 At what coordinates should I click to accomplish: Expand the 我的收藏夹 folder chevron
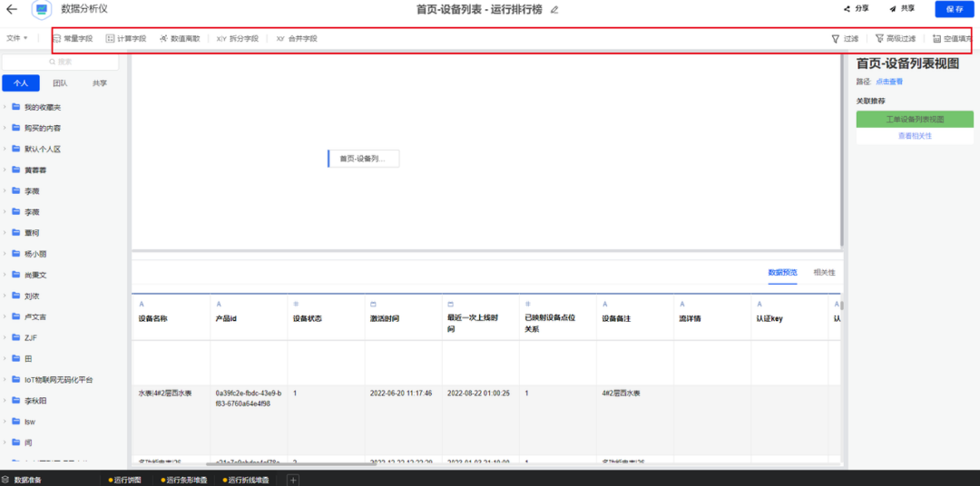coord(5,107)
